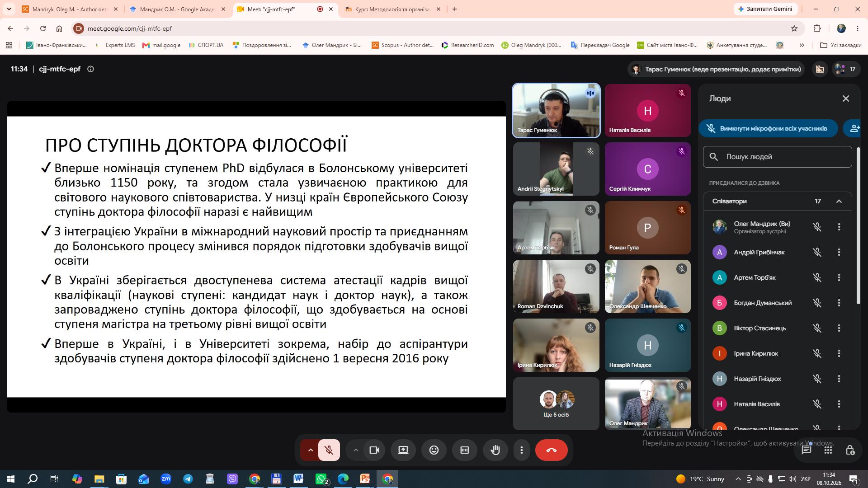Raise hand in the meeting

point(495,450)
